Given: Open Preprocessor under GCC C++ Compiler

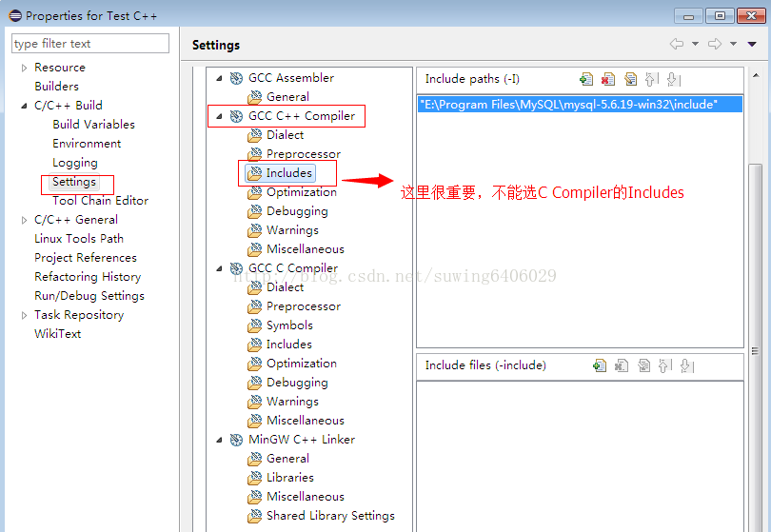Looking at the screenshot, I should 303,154.
